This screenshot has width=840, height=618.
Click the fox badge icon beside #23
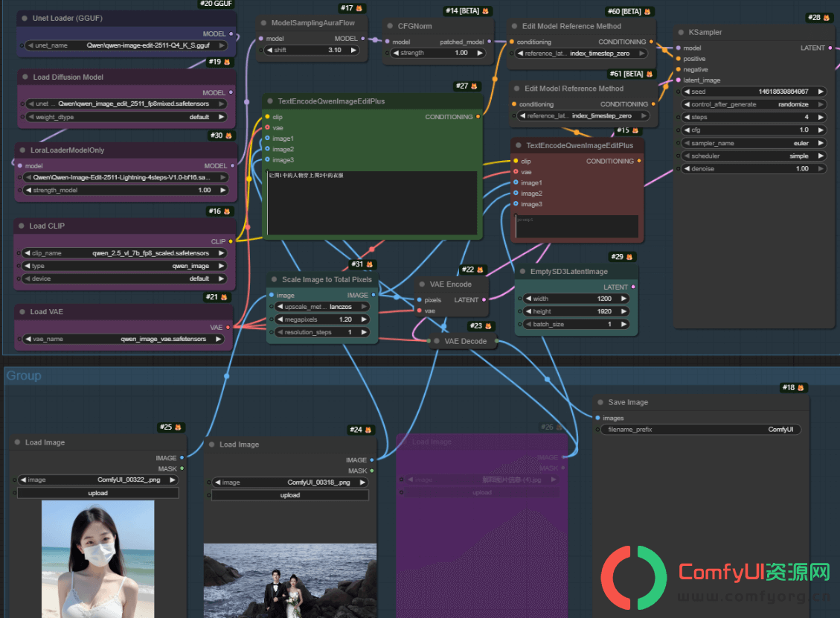tap(487, 326)
